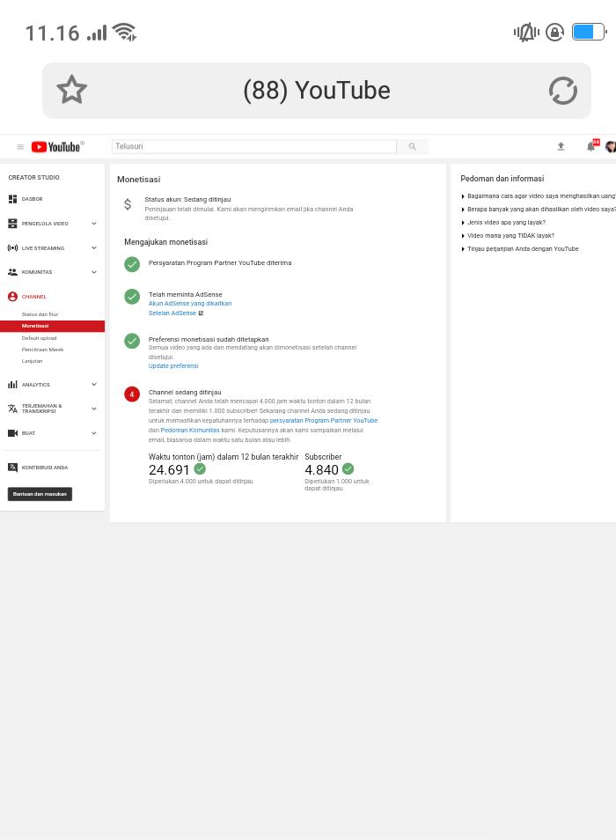Open the YouTube hamburger menu
The width and height of the screenshot is (616, 840).
pos(20,147)
